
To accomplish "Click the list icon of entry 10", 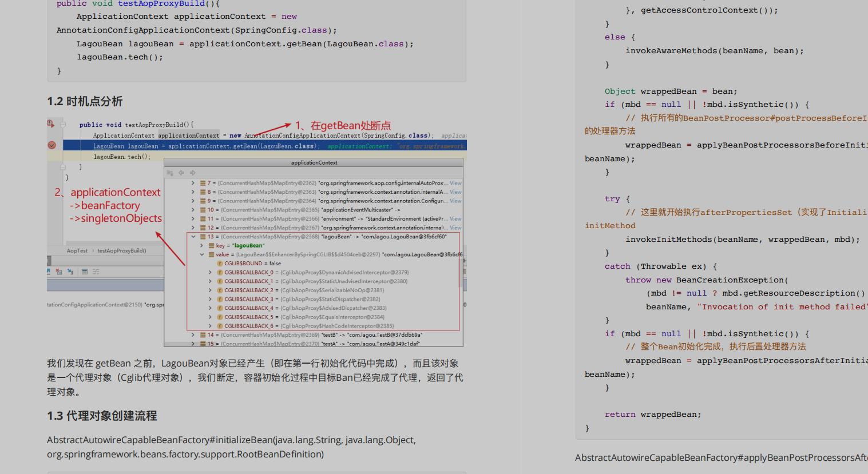I will click(x=203, y=210).
